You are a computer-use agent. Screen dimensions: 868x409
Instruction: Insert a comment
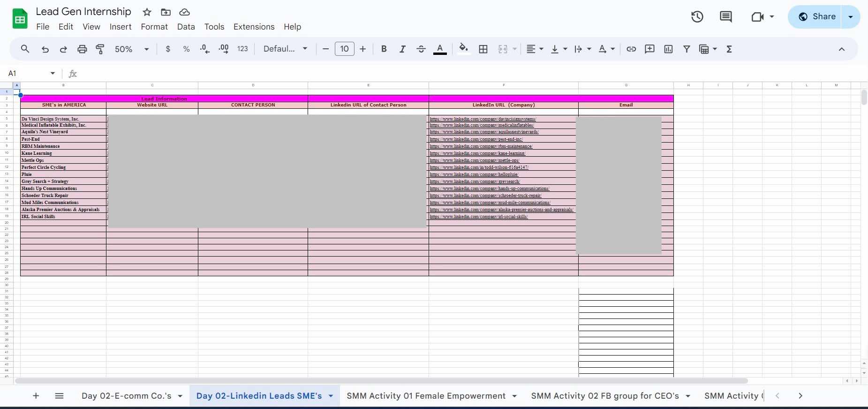pos(649,49)
